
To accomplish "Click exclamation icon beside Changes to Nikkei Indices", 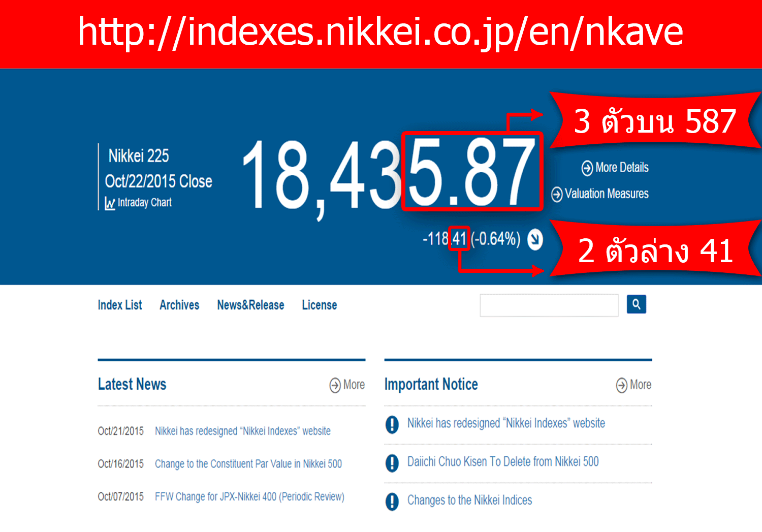I will (x=392, y=502).
